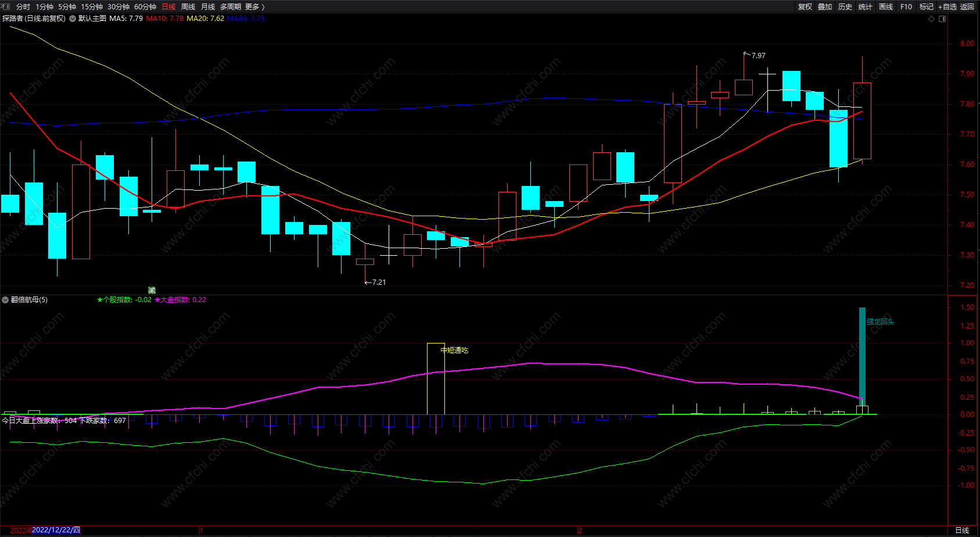Click the 返回 back button
The height and width of the screenshot is (537, 980).
point(967,6)
